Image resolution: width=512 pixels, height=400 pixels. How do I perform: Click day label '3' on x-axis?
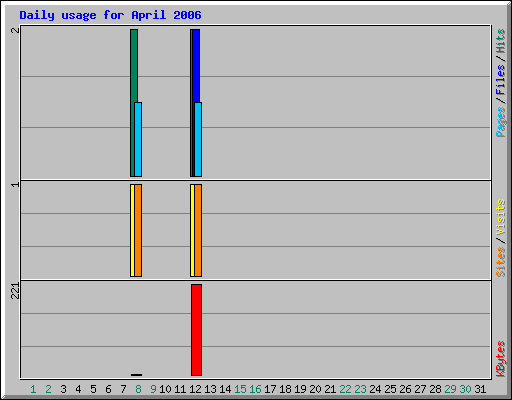click(63, 389)
